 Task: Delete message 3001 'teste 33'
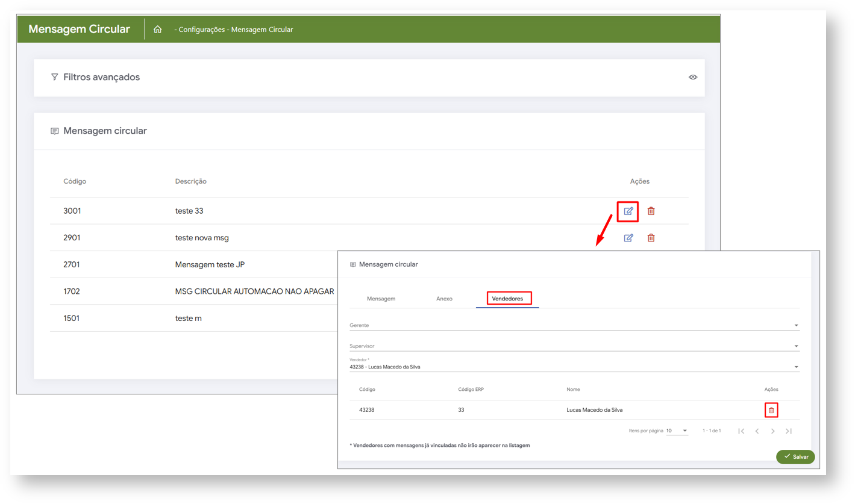651,211
